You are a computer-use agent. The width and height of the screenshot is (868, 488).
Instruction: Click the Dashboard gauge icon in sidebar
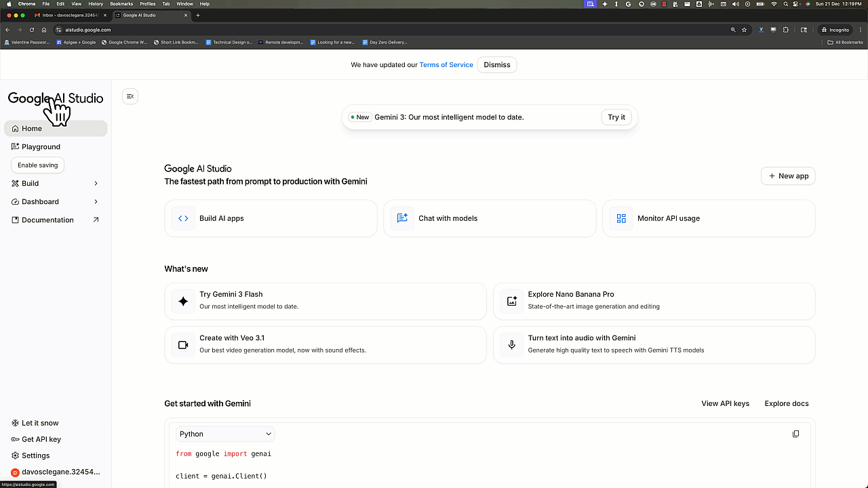16,201
